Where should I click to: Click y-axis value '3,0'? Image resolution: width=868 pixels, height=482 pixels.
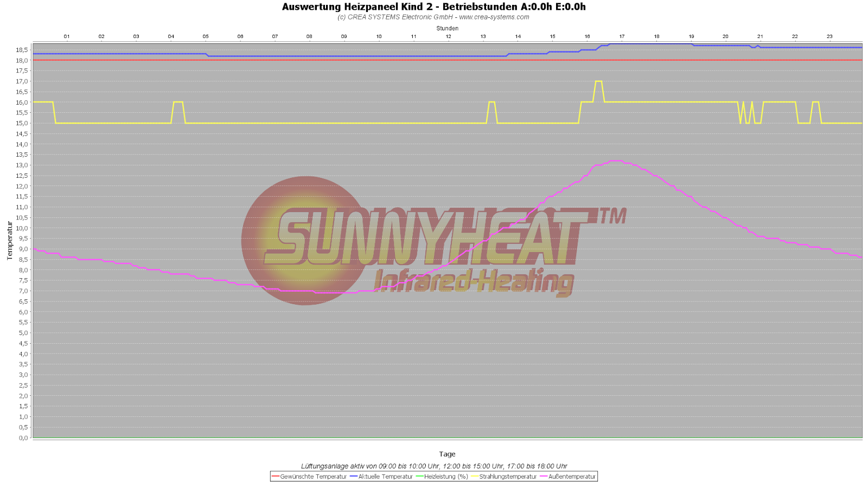(x=23, y=375)
